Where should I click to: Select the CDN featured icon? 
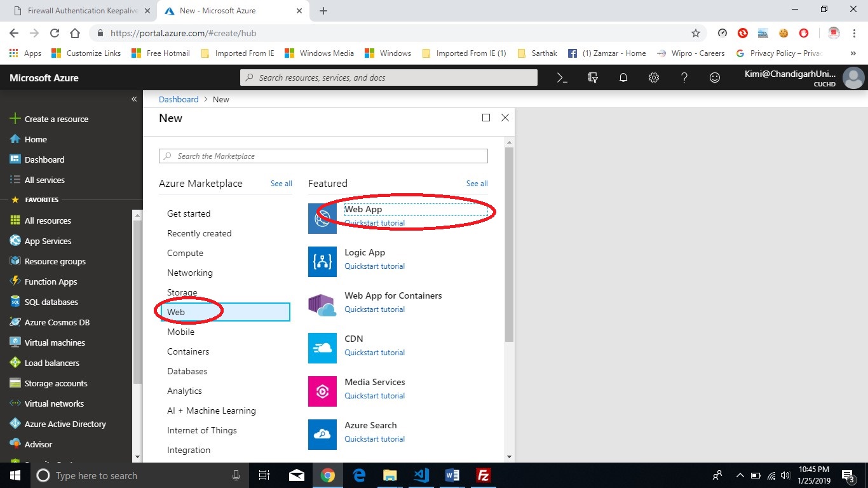pyautogui.click(x=322, y=348)
